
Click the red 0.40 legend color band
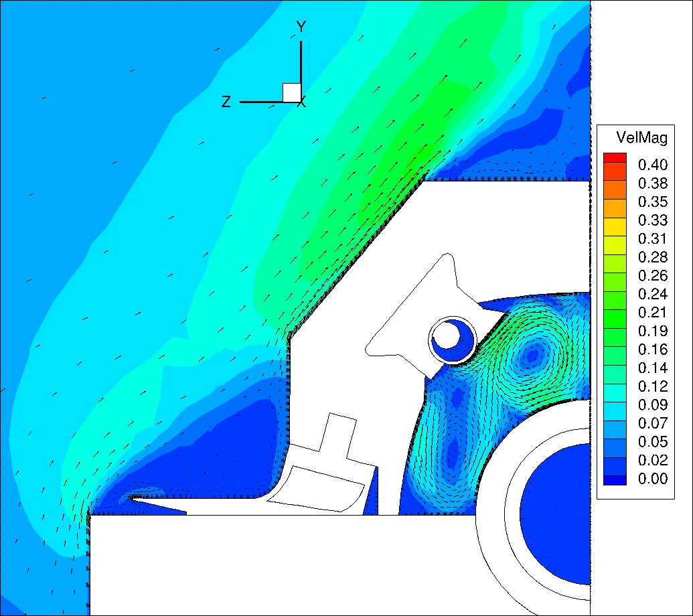(615, 158)
